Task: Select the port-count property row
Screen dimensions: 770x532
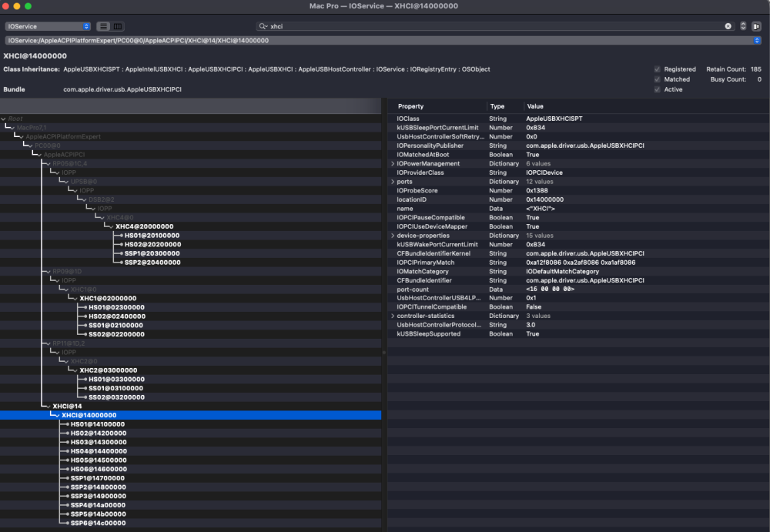Action: pos(578,289)
